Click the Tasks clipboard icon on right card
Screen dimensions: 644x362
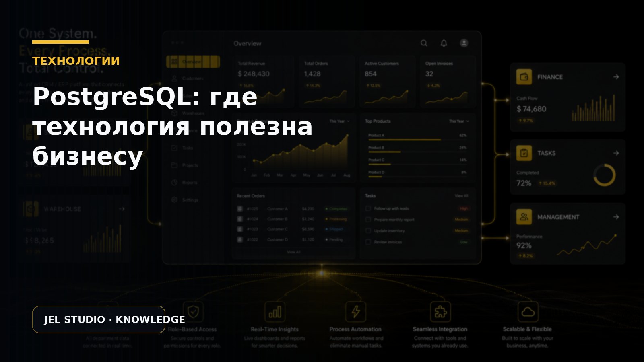524,153
